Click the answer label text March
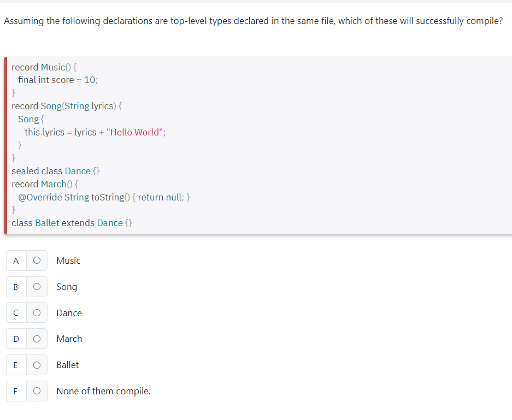Screen dimensions: 512x420 [x=69, y=339]
